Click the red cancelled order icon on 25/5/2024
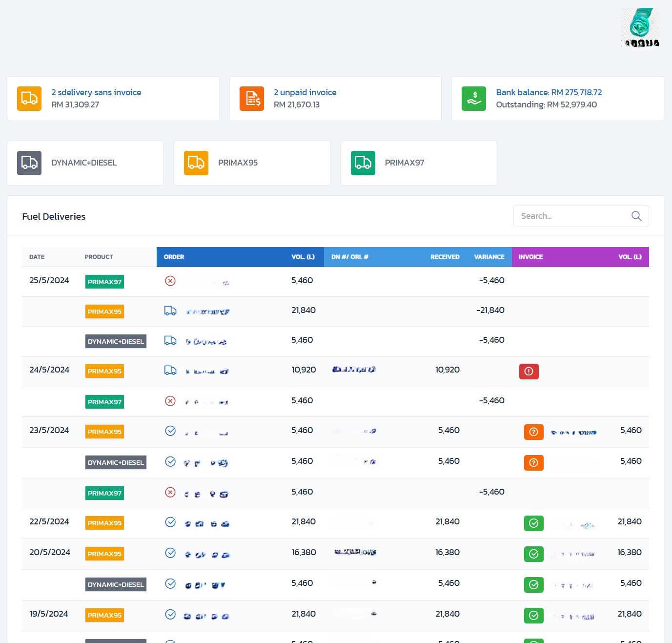The width and height of the screenshot is (672, 643). click(170, 281)
